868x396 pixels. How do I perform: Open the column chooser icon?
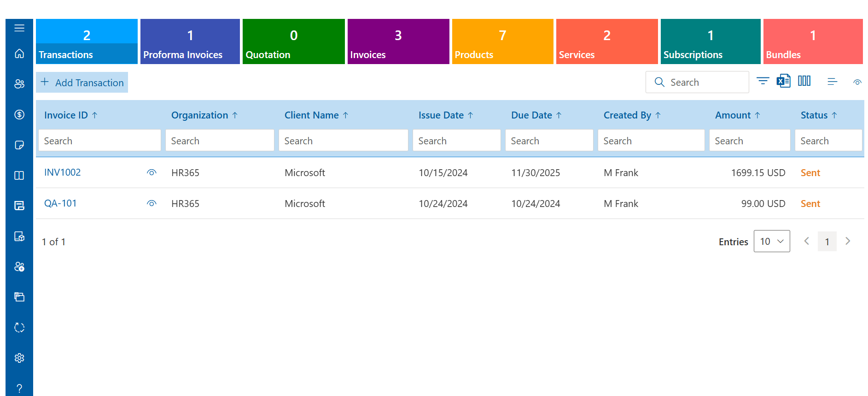tap(804, 81)
